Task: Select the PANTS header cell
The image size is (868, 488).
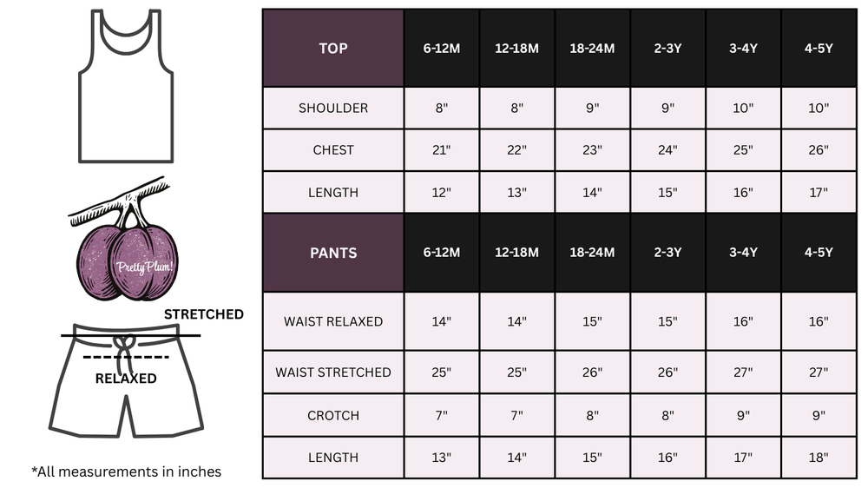Action: tap(333, 253)
